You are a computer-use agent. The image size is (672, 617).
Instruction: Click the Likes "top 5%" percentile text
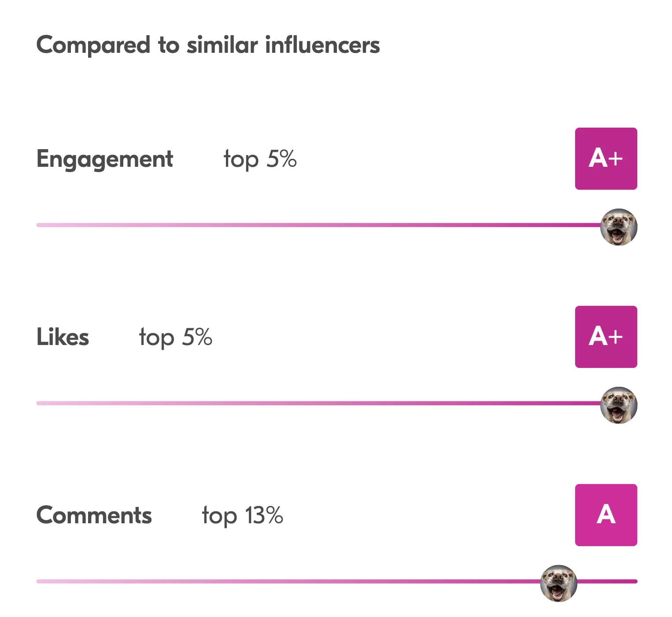click(x=176, y=338)
